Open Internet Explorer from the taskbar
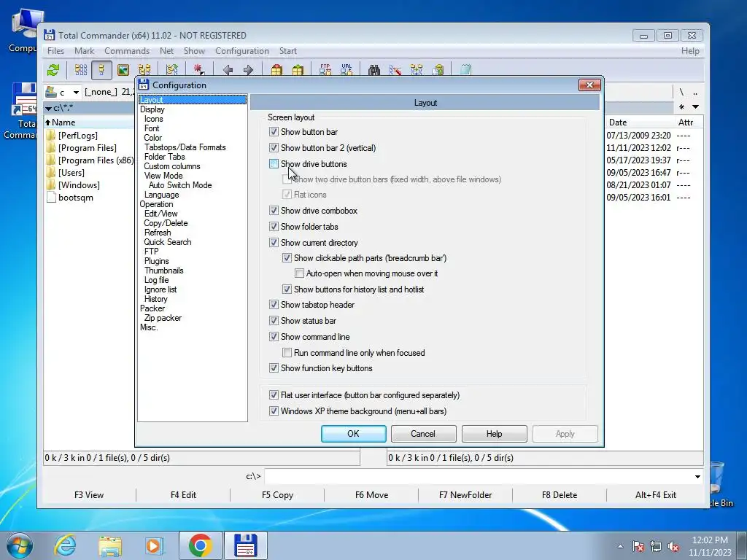This screenshot has height=560, width=747. 65,545
